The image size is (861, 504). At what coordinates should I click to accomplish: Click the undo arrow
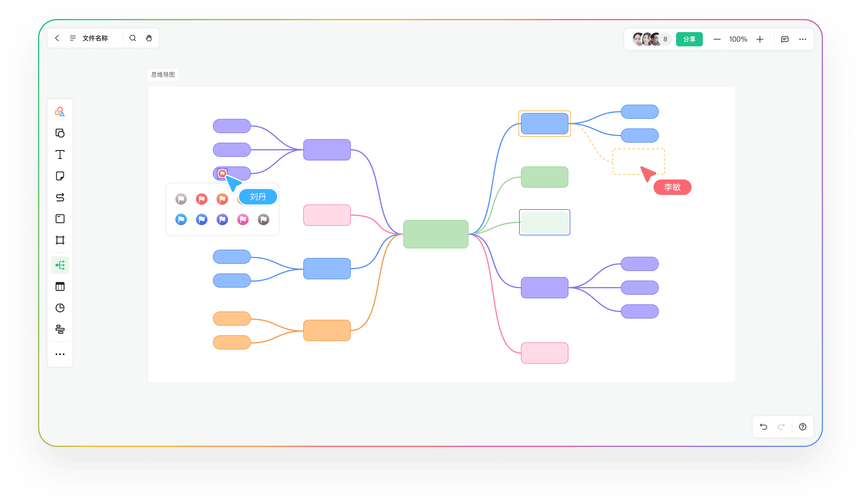pyautogui.click(x=763, y=426)
